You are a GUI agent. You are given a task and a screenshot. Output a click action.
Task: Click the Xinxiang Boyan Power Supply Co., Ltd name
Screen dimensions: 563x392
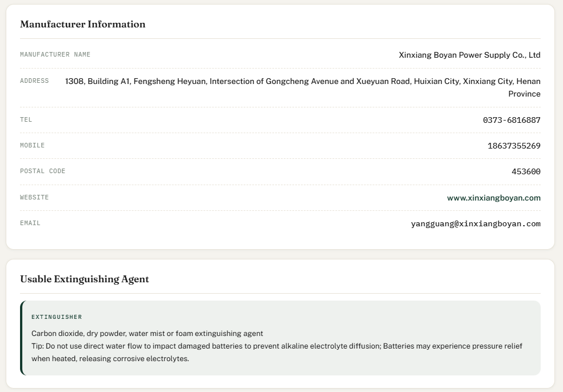pyautogui.click(x=470, y=55)
